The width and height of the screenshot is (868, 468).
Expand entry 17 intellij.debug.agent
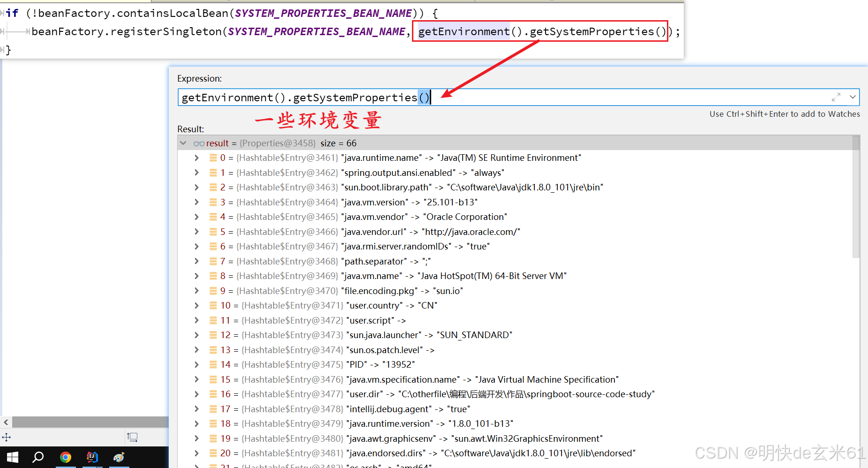tap(197, 409)
